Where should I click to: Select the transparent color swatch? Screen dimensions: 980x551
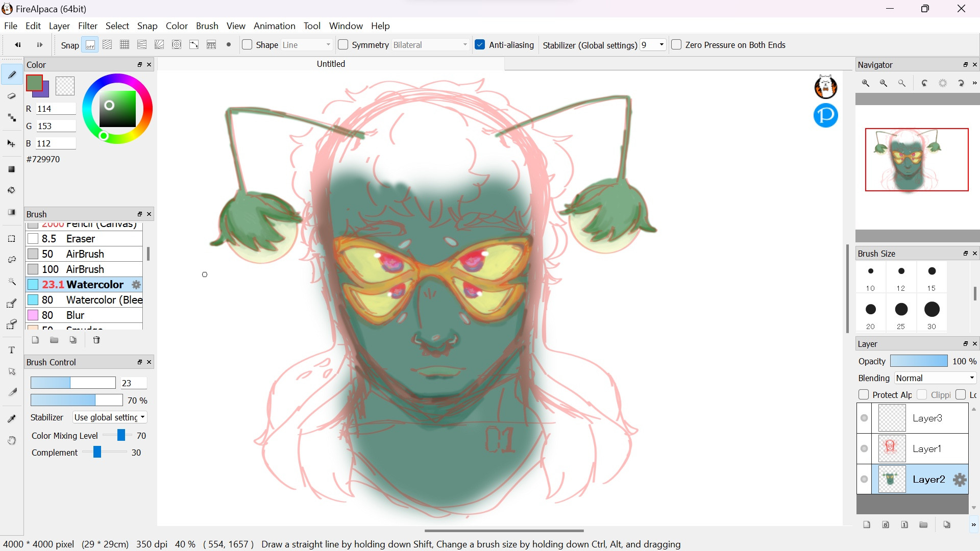(65, 86)
